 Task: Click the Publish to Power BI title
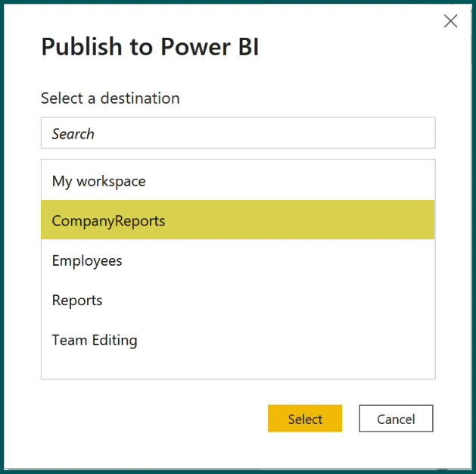point(150,47)
